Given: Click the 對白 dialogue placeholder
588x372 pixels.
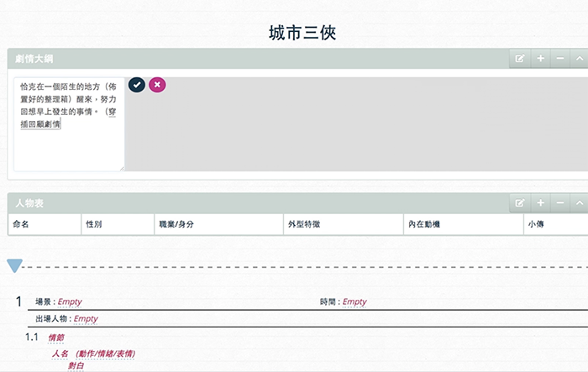Looking at the screenshot, I should click(x=76, y=366).
